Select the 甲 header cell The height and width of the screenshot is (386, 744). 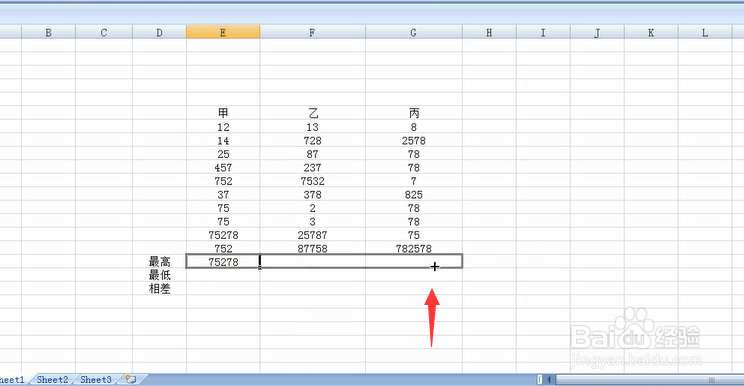tap(223, 113)
